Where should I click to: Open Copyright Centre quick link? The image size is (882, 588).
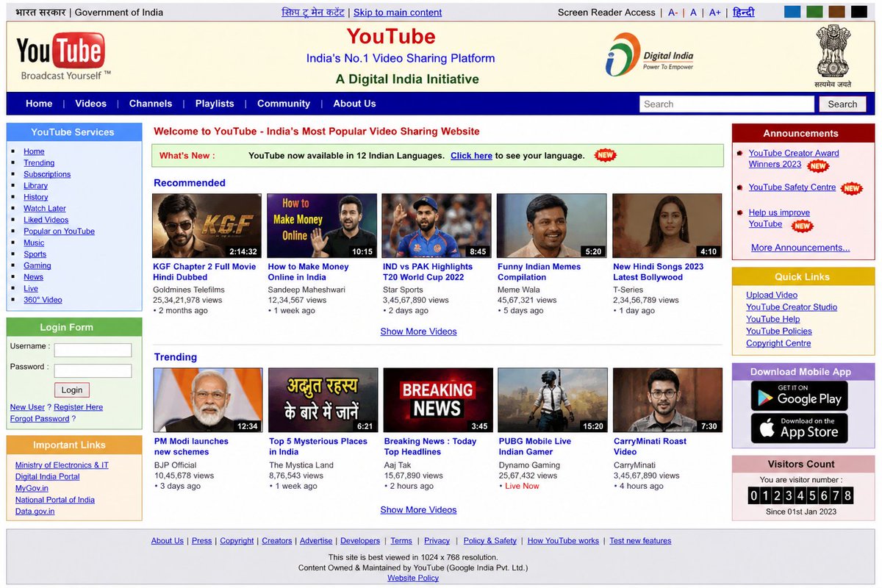point(778,343)
